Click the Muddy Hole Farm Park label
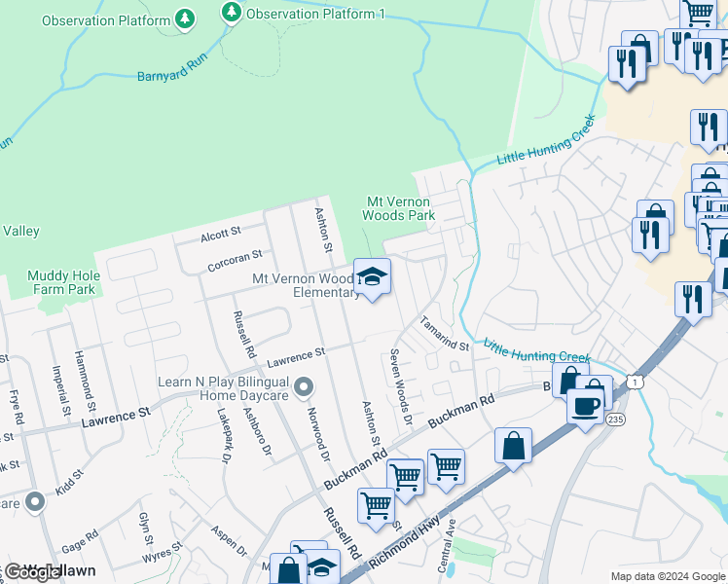This screenshot has height=584, width=728. coord(63,282)
